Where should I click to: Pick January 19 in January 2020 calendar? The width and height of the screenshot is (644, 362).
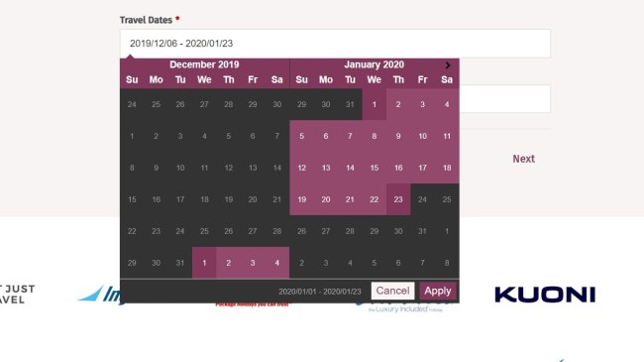301,199
